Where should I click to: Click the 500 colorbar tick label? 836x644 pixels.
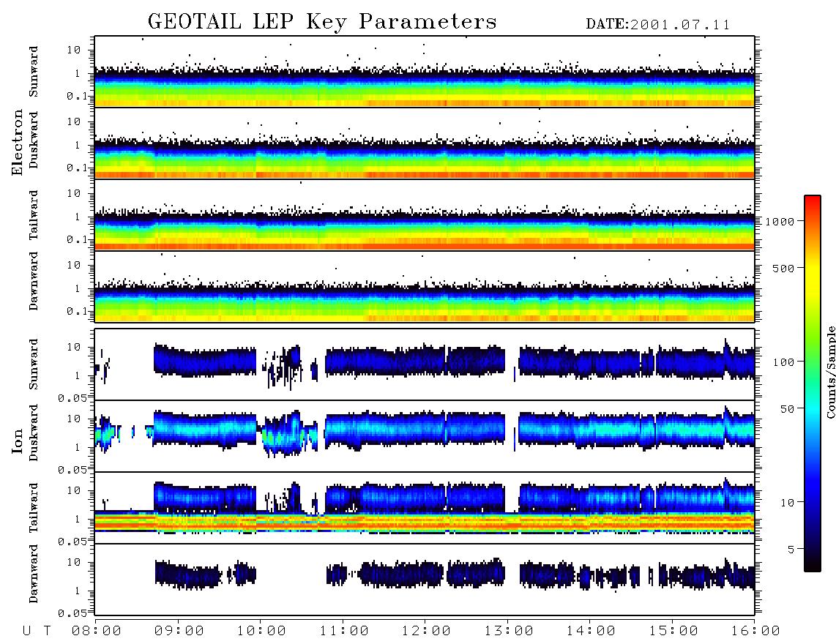[783, 268]
